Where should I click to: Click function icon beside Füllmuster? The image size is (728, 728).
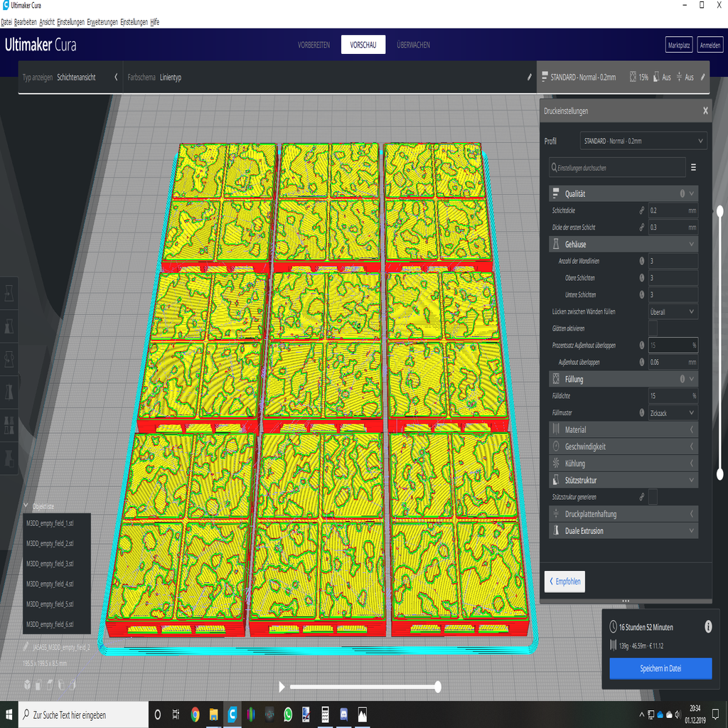click(642, 412)
